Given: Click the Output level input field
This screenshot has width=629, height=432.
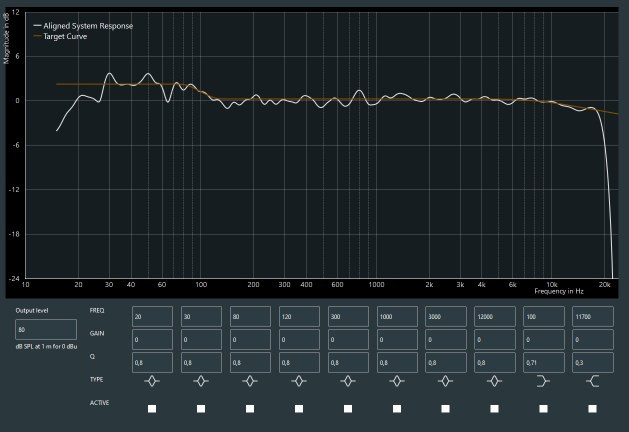Looking at the screenshot, I should coord(46,329).
